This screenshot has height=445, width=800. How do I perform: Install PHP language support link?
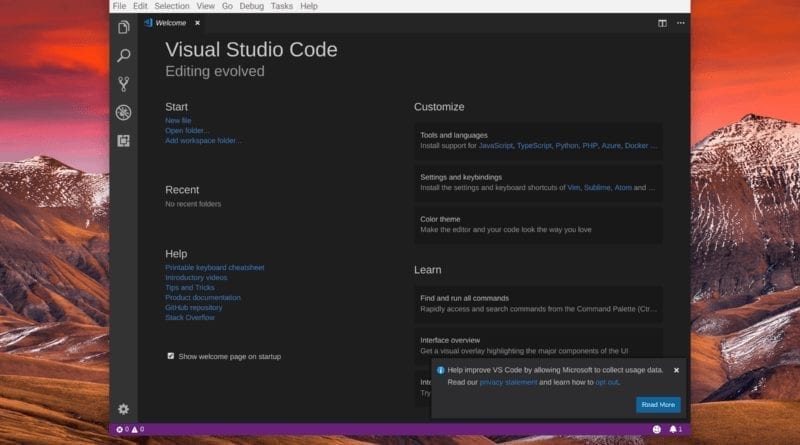point(590,145)
